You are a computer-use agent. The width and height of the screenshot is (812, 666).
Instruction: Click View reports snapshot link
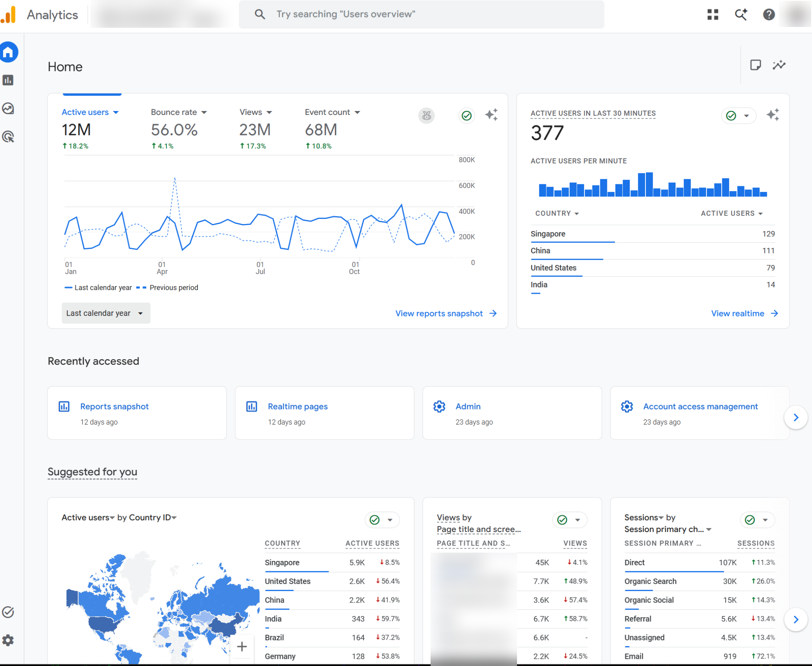tap(446, 314)
